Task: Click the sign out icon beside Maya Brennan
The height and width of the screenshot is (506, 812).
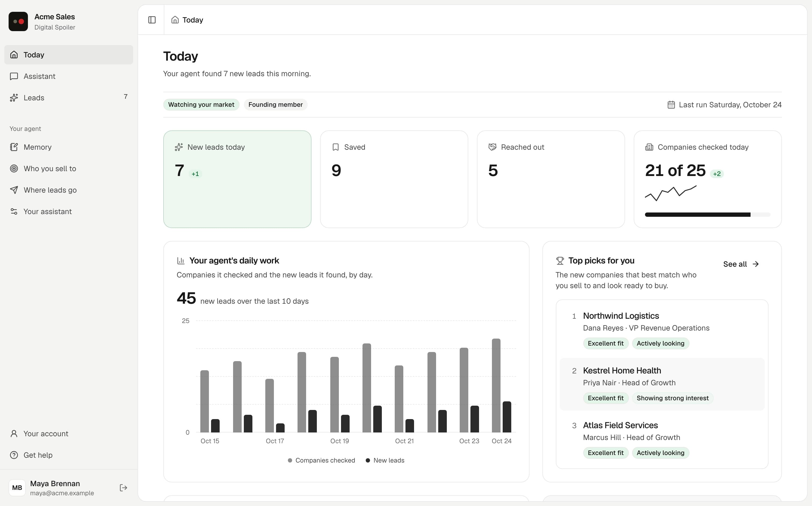Action: 123,487
